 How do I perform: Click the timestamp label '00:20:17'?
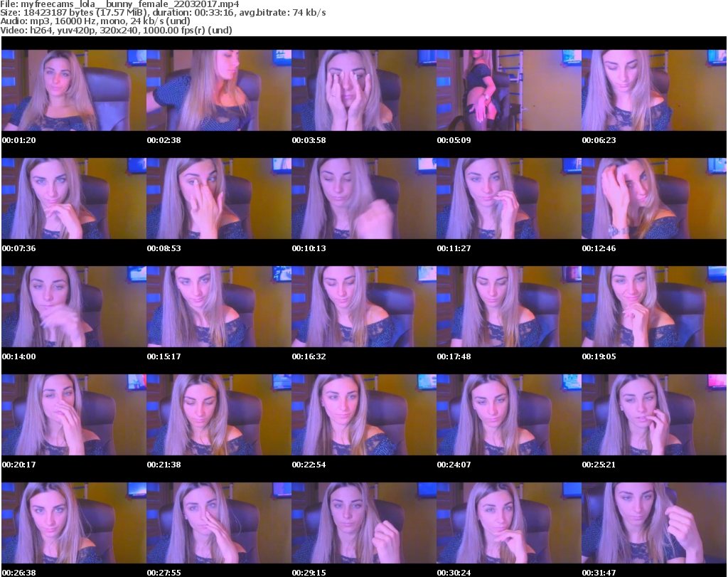[x=18, y=465]
